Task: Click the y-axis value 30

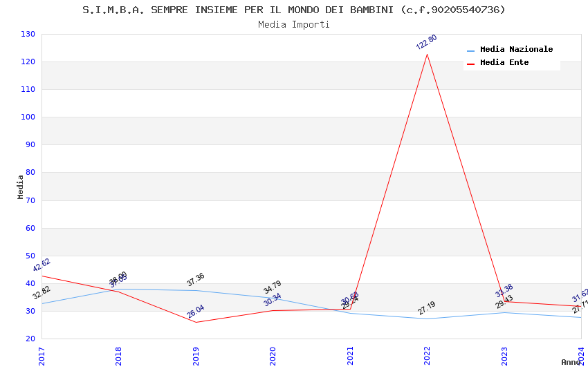Action: 30,311
